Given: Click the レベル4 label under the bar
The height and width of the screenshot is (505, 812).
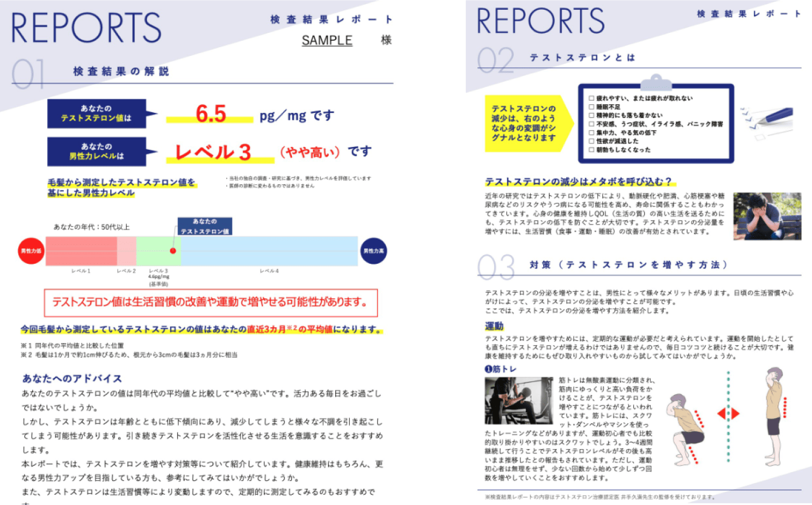Looking at the screenshot, I should point(269,271).
